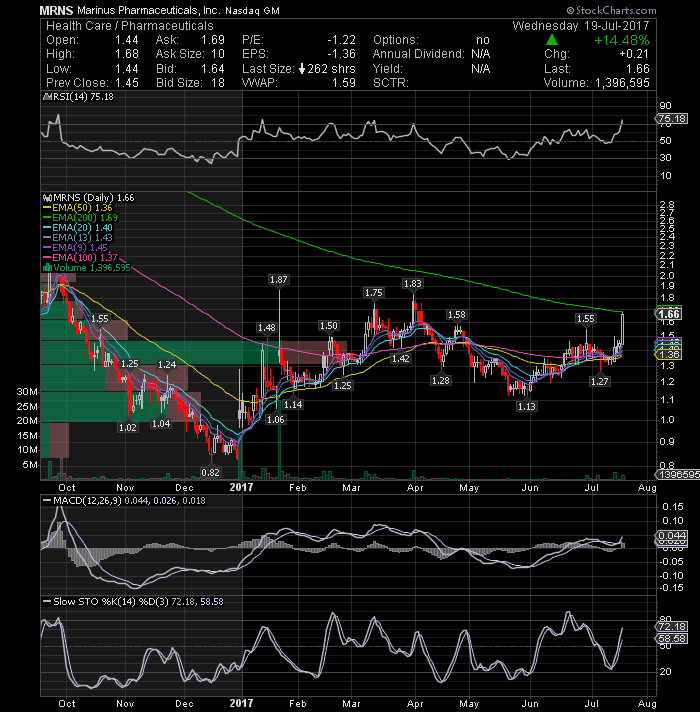Click the EPS value -1.36

341,54
